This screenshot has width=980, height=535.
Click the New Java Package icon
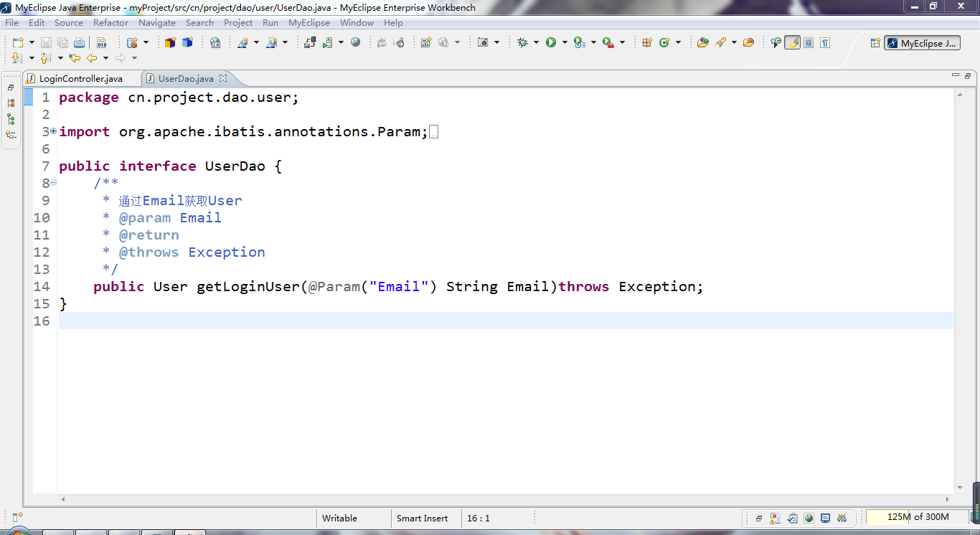tap(647, 43)
